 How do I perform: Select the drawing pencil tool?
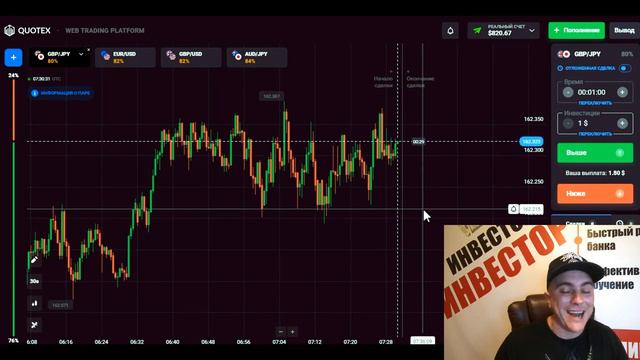(x=34, y=260)
